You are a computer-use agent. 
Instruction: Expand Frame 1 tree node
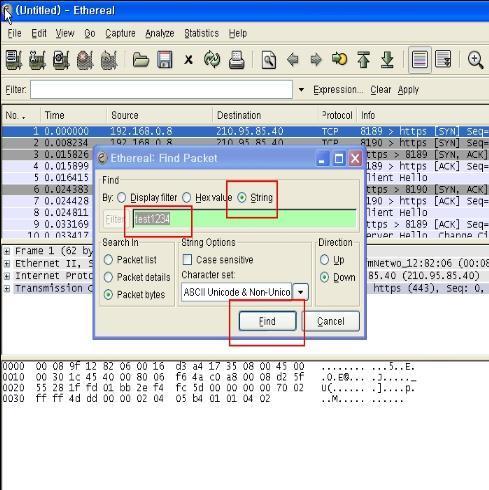point(7,251)
